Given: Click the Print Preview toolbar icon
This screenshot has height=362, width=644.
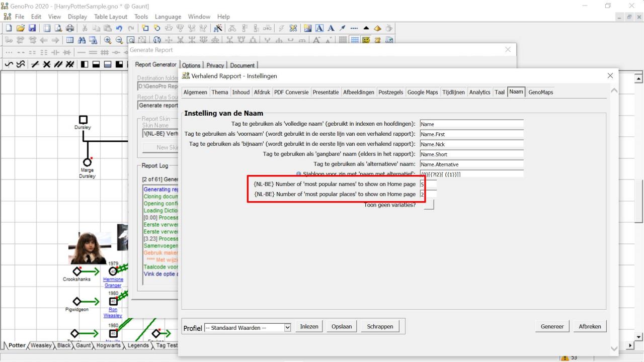Looking at the screenshot, I should (x=58, y=28).
